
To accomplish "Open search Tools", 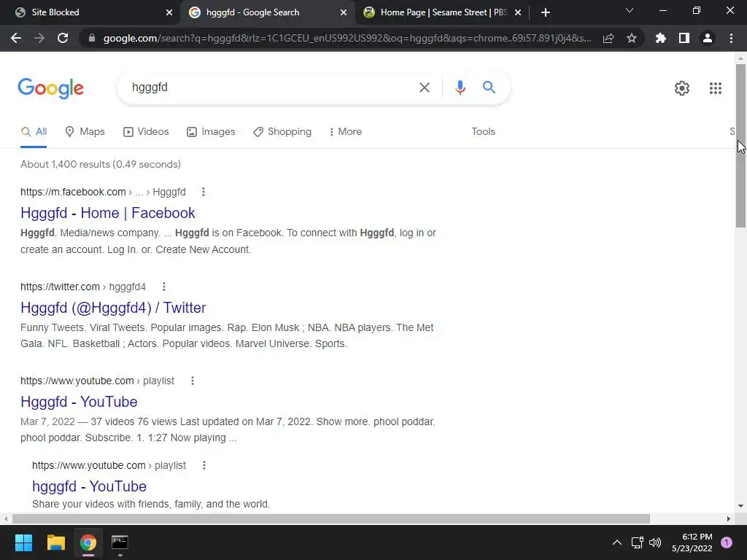I will click(483, 132).
